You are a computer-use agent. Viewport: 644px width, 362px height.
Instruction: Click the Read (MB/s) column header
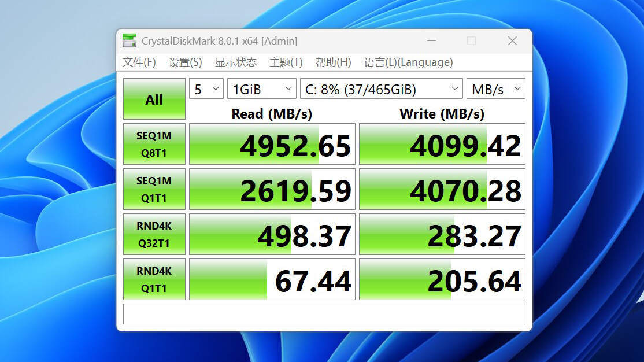coord(272,114)
